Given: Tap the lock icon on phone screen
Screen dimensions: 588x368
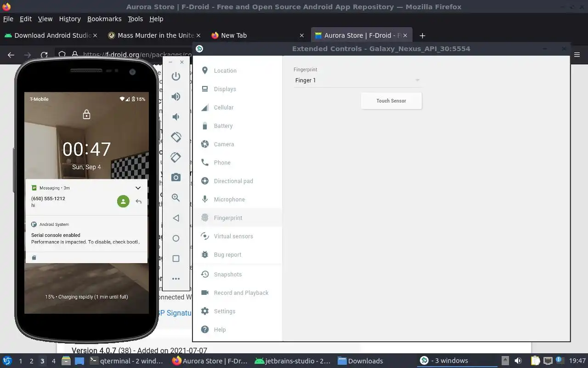Looking at the screenshot, I should [x=86, y=115].
